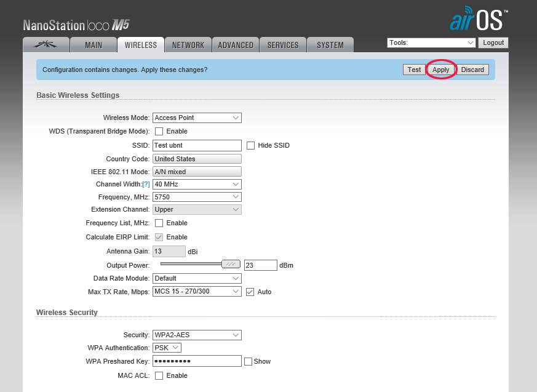The image size is (537, 392).
Task: Open the Security type dropdown
Action: pos(197,335)
